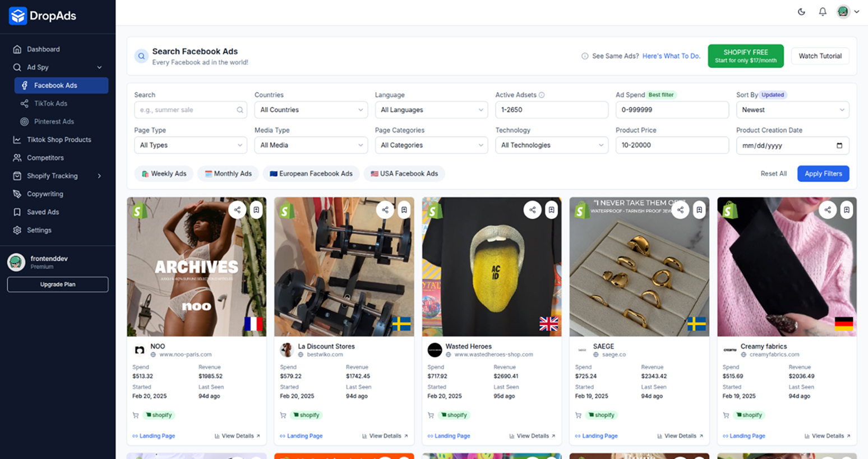Save the SAEGE ad bookmark
The image size is (868, 459).
point(699,210)
